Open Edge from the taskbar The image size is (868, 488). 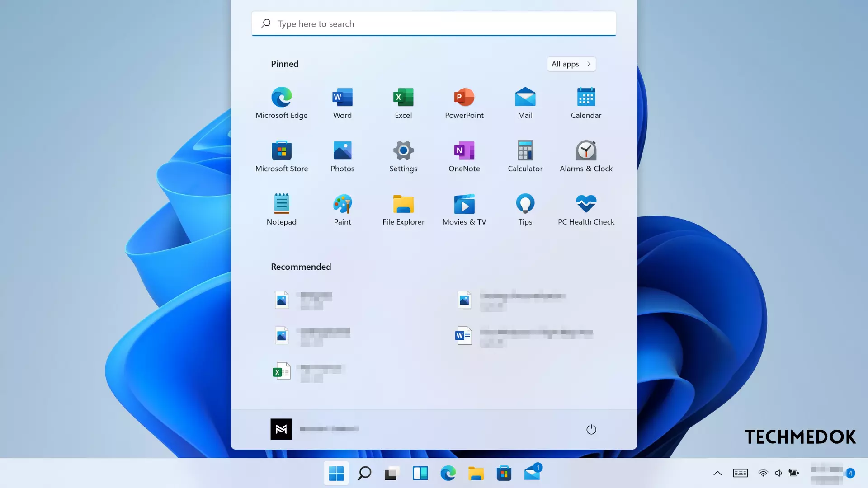[448, 473]
